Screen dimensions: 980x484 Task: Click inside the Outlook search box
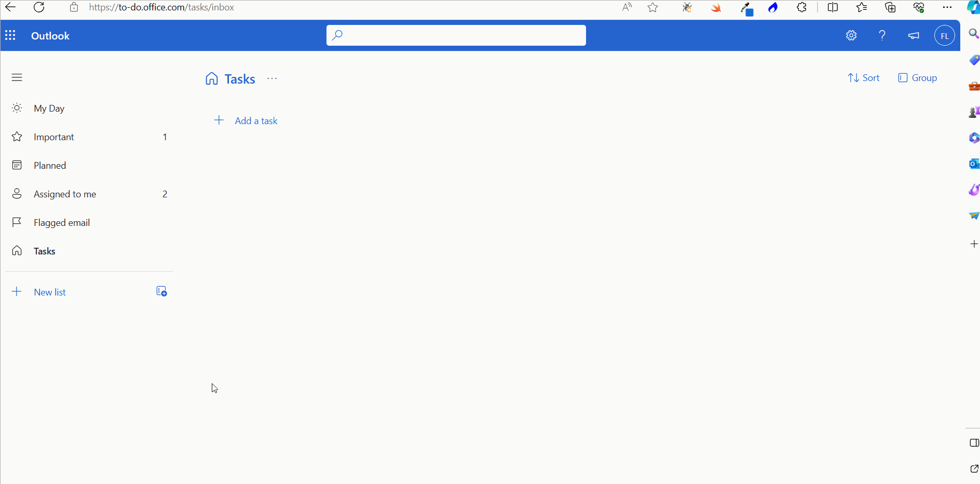(x=455, y=35)
